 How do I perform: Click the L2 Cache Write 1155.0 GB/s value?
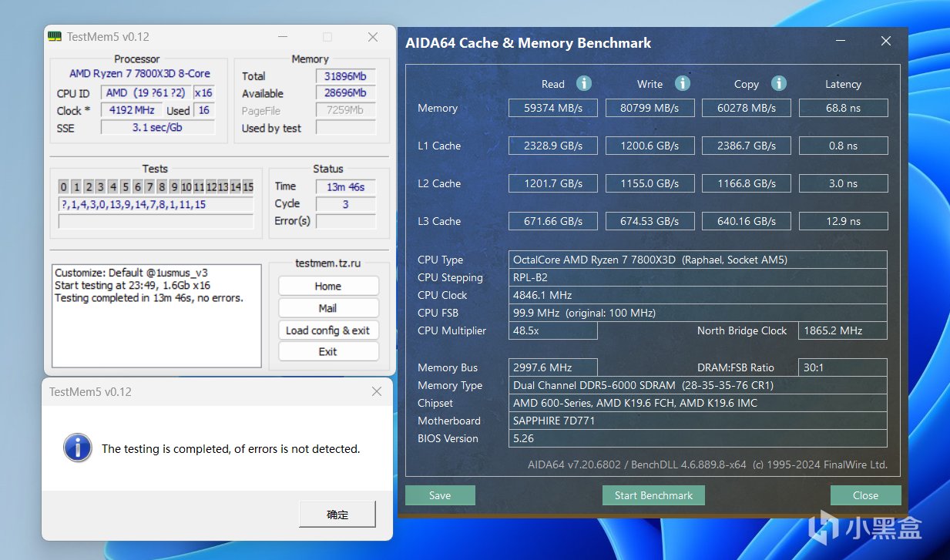point(650,183)
